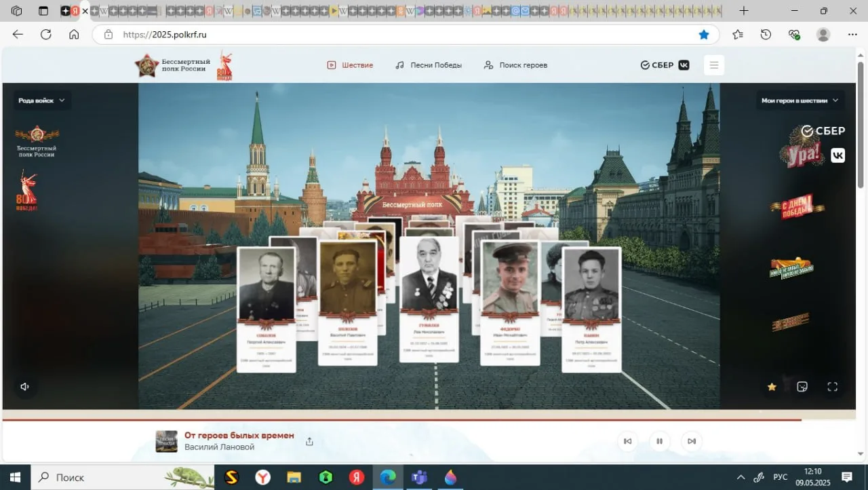868x490 pixels.
Task: Pick the 'Никто не забыт' sticker
Action: pyautogui.click(x=791, y=267)
